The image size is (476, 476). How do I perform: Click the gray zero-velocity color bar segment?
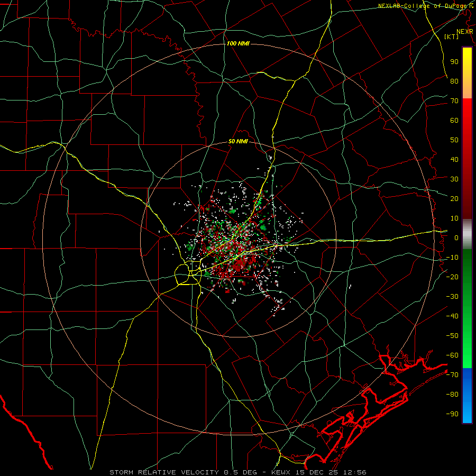pyautogui.click(x=467, y=234)
